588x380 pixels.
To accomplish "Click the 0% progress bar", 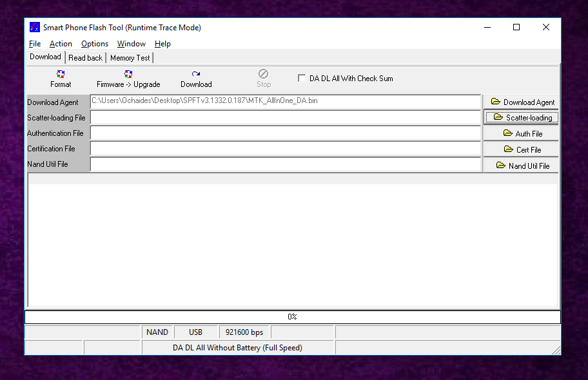I will (x=293, y=317).
